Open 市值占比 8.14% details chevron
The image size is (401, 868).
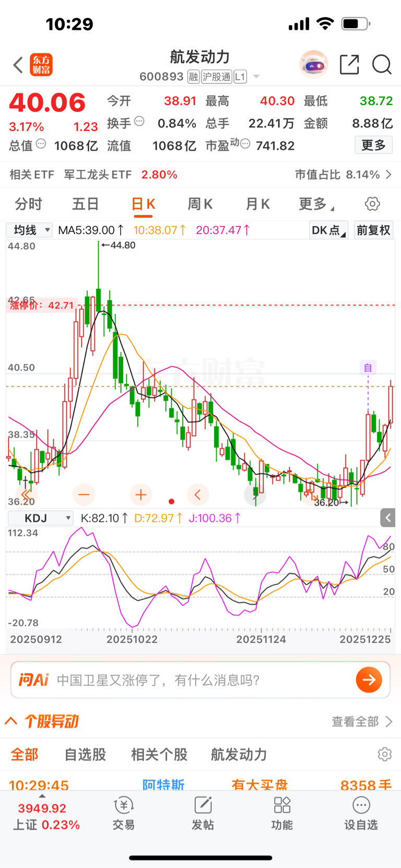pos(388,174)
